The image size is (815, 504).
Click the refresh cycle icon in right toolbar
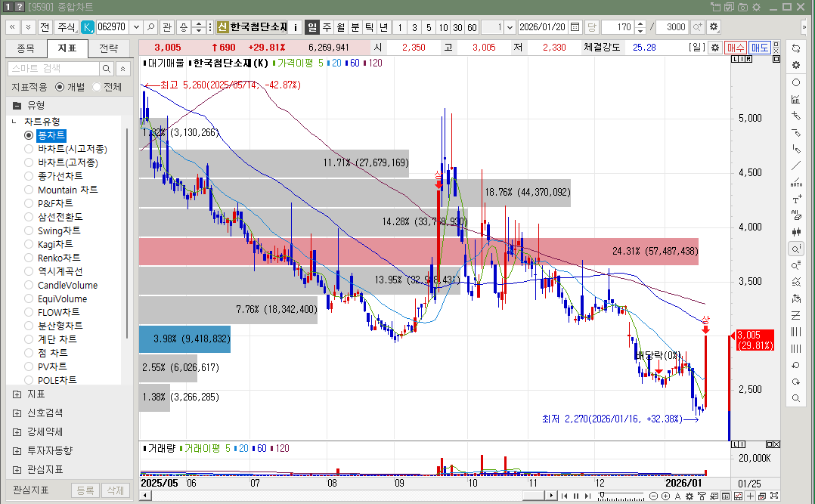pos(796,48)
